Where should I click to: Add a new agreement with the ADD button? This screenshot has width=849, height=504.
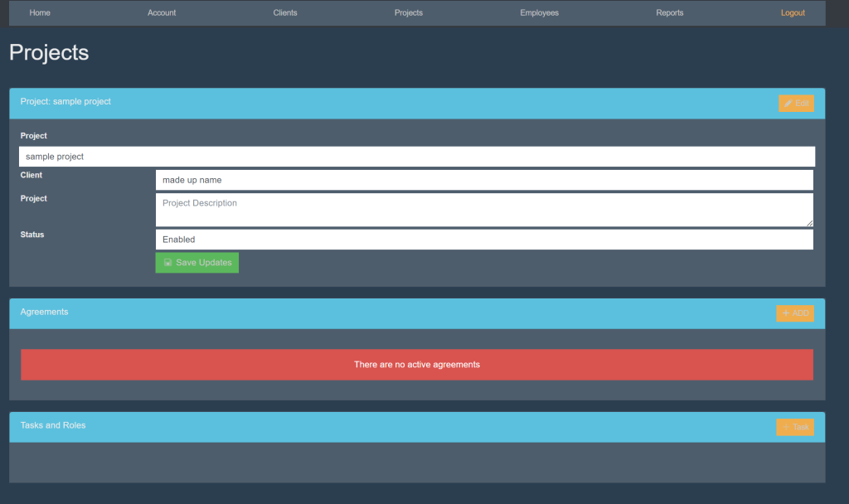coord(794,313)
